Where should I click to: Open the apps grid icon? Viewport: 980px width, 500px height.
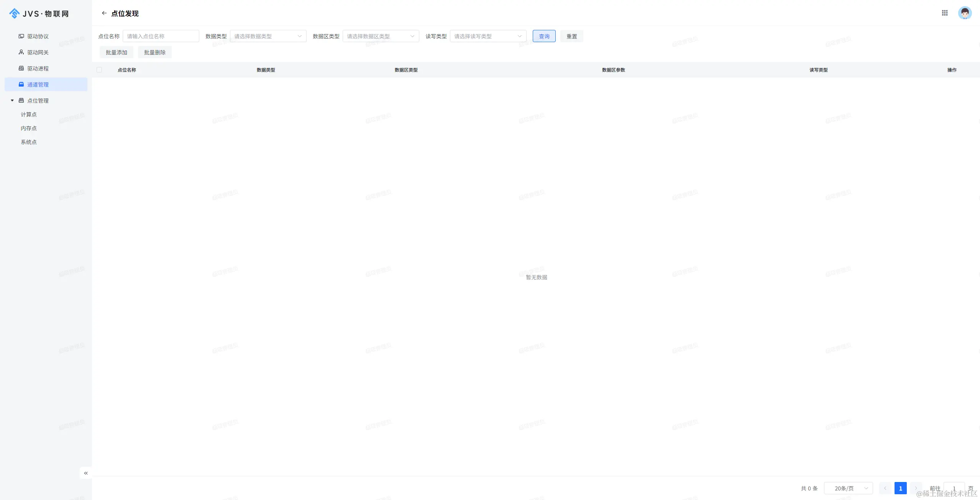pos(944,13)
